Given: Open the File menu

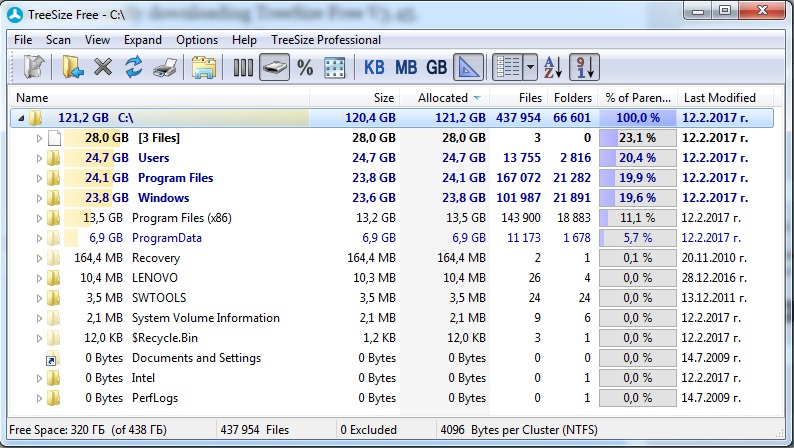Looking at the screenshot, I should coord(23,40).
